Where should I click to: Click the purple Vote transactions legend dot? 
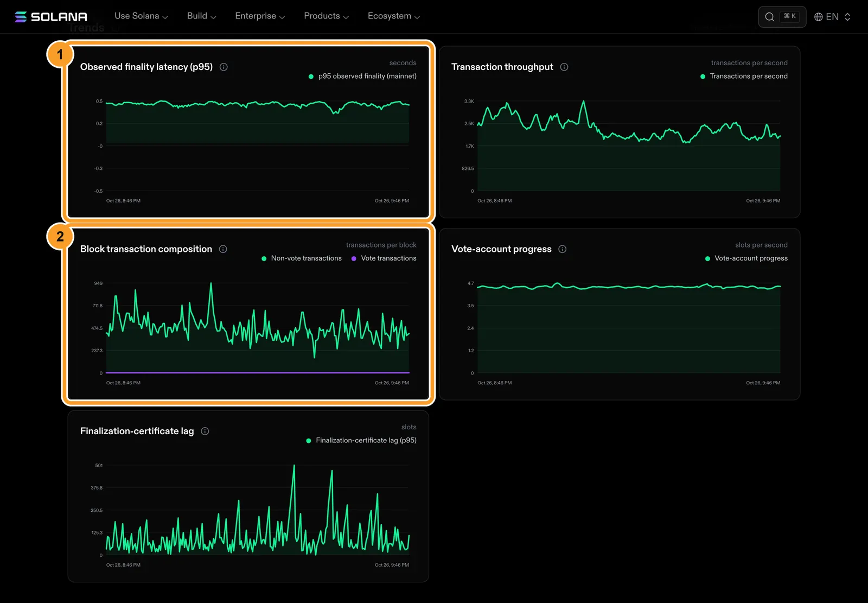[x=354, y=258]
